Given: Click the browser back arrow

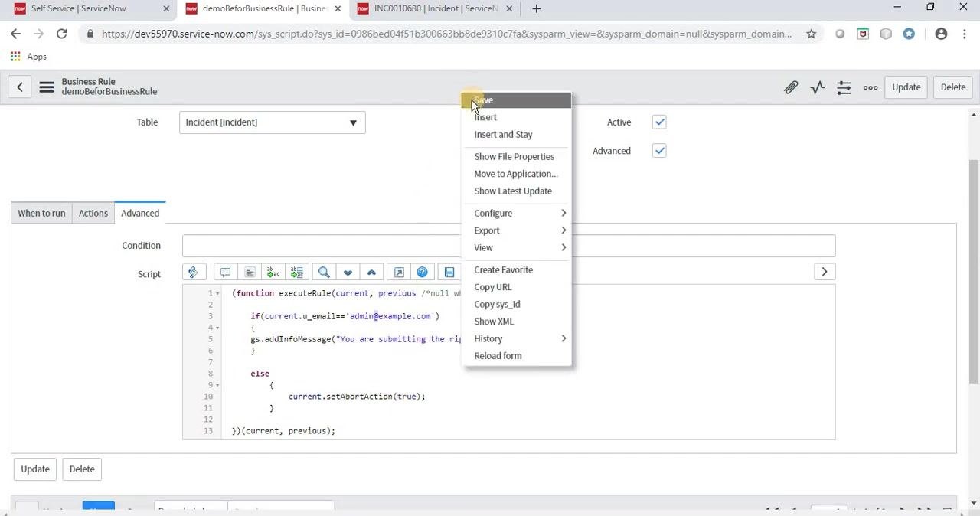Looking at the screenshot, I should [x=15, y=34].
